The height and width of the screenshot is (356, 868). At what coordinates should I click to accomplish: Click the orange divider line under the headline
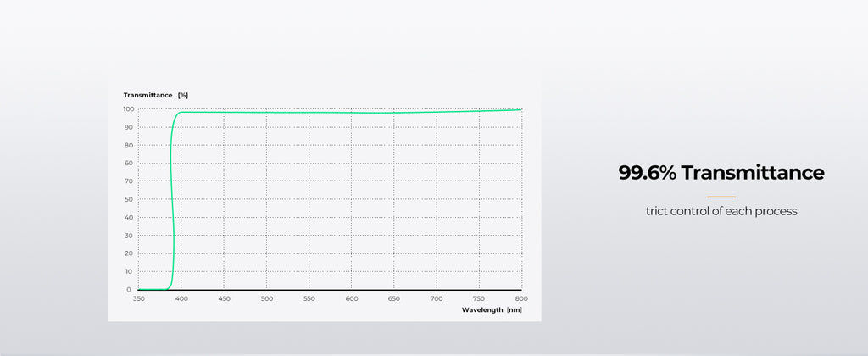point(721,196)
